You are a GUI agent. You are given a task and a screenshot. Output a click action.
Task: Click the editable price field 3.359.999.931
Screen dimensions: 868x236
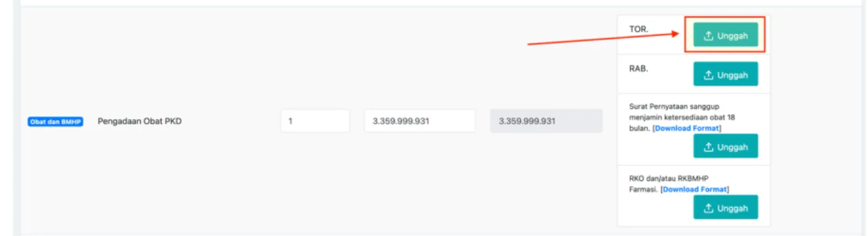click(x=419, y=121)
